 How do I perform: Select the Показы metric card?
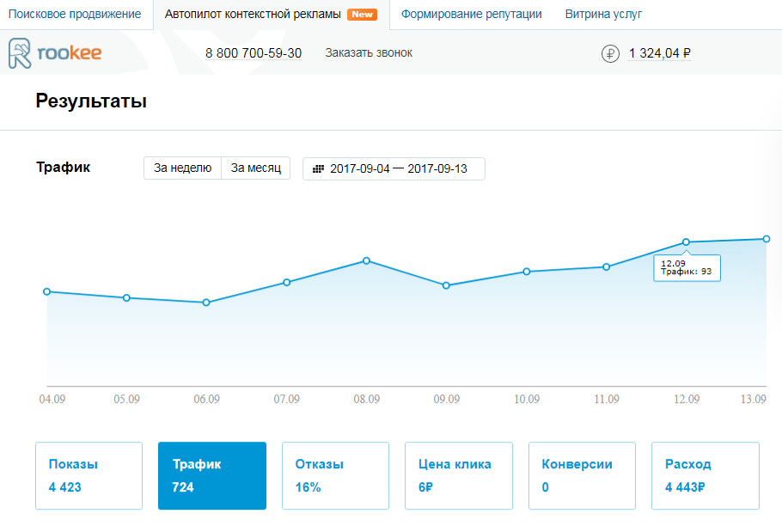coord(89,475)
